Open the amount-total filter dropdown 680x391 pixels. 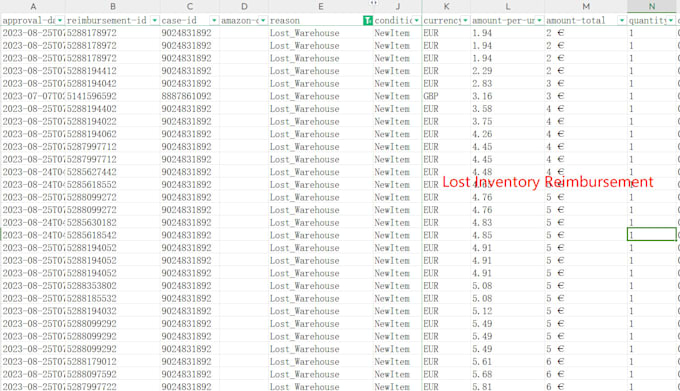coord(622,20)
